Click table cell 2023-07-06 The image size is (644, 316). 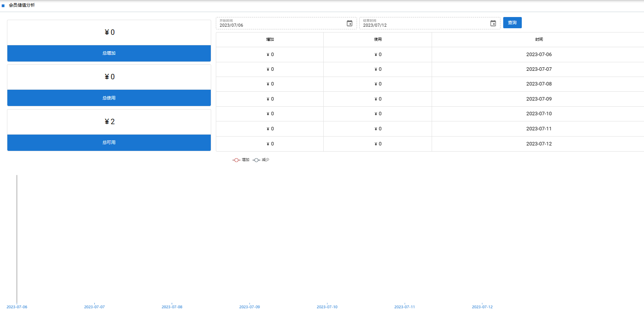(x=539, y=55)
